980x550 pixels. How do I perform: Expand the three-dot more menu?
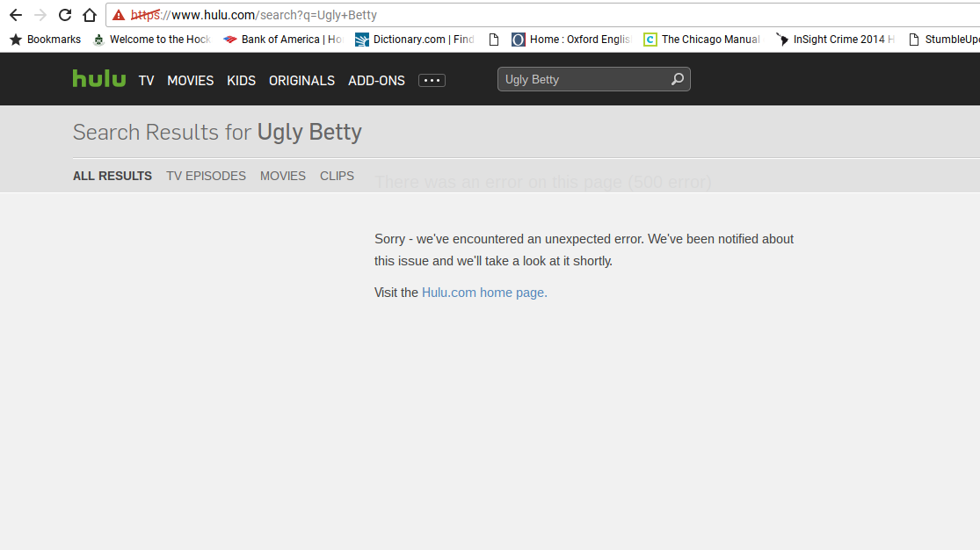pyautogui.click(x=432, y=80)
